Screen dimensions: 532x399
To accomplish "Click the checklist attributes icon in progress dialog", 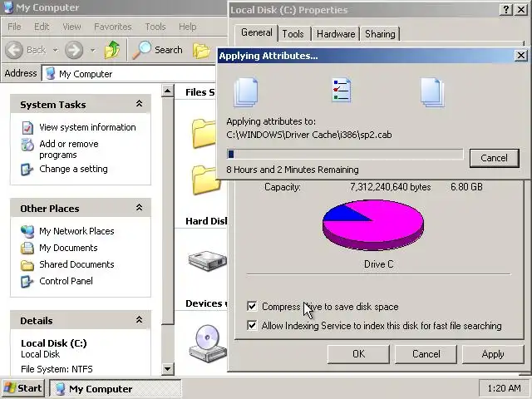I will tap(341, 90).
